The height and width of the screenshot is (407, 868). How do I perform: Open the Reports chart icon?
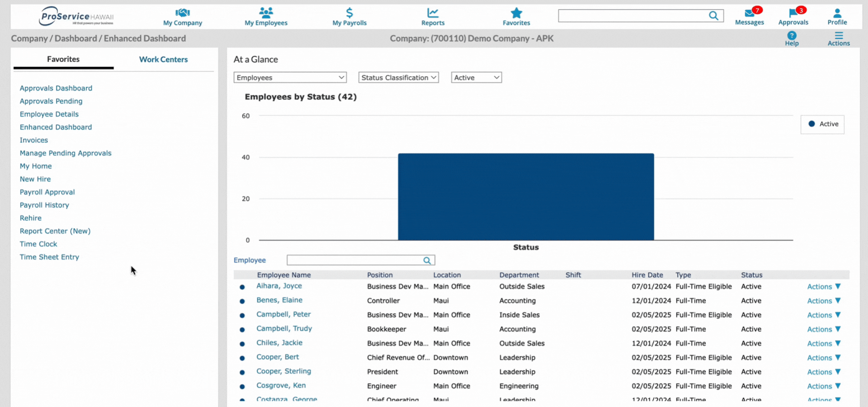433,13
